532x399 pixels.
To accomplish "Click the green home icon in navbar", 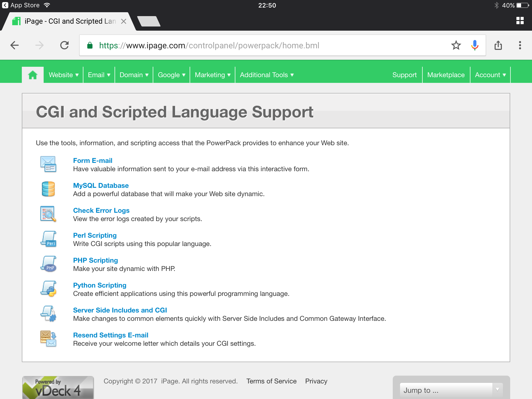I will pos(33,75).
